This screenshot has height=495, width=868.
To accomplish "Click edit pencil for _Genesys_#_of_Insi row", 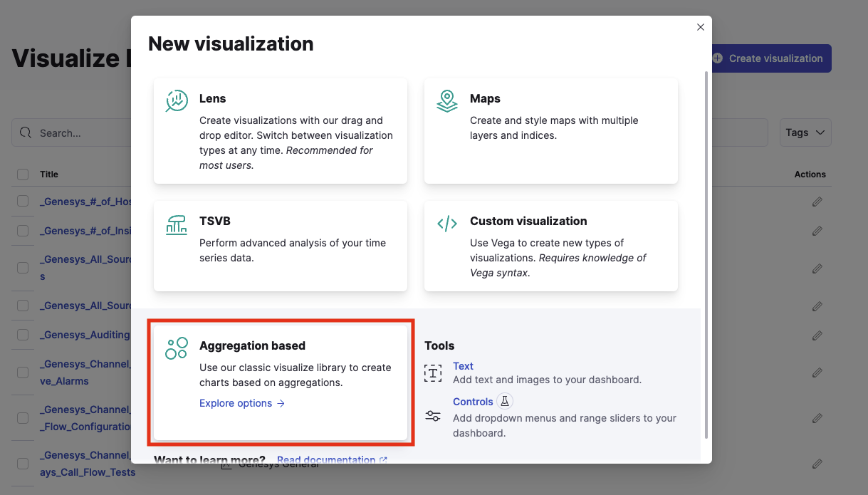I will pyautogui.click(x=817, y=231).
